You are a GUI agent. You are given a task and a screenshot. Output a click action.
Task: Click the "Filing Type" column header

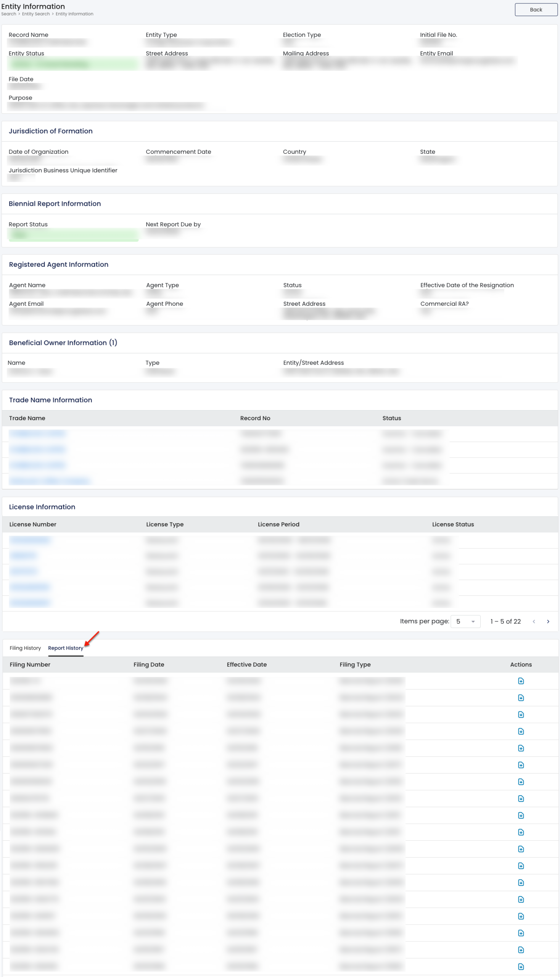355,664
